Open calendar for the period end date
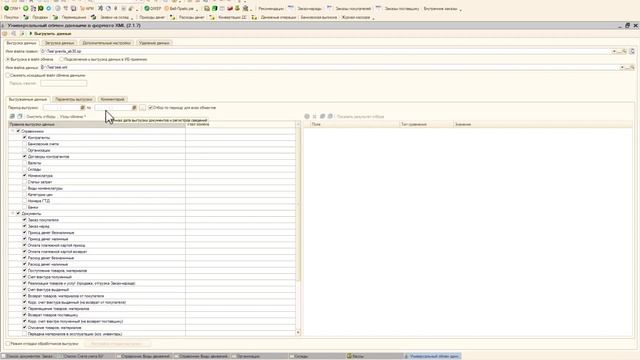Image resolution: width=640 pixels, height=360 pixels. tap(134, 108)
